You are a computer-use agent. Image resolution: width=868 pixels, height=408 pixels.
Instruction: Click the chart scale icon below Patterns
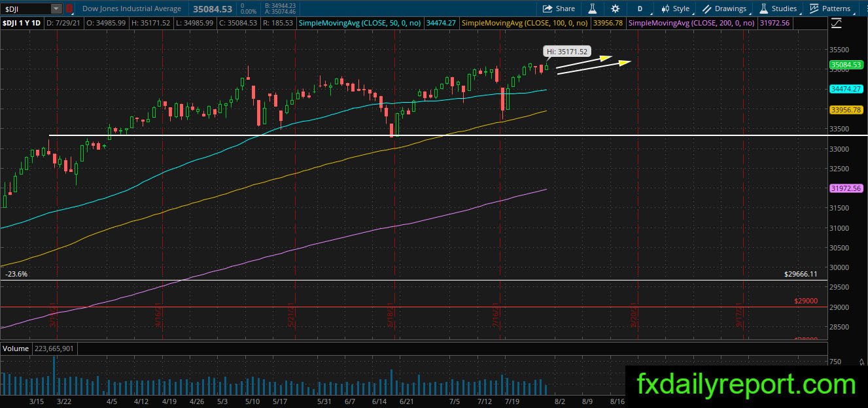coord(837,24)
